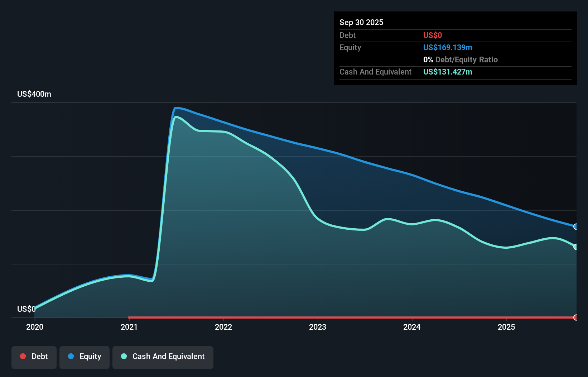The image size is (588, 377).
Task: Click the blue Equity endpoint marker on chart
Action: [575, 226]
